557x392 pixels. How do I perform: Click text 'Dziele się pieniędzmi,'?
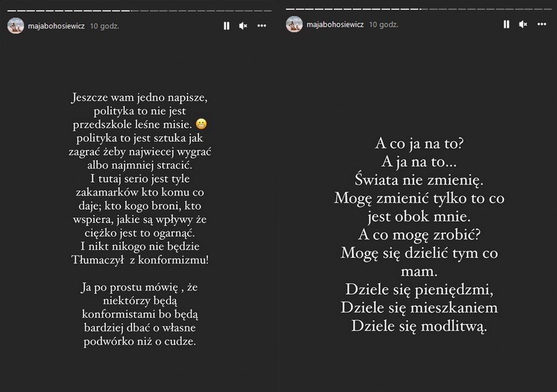[x=419, y=289]
